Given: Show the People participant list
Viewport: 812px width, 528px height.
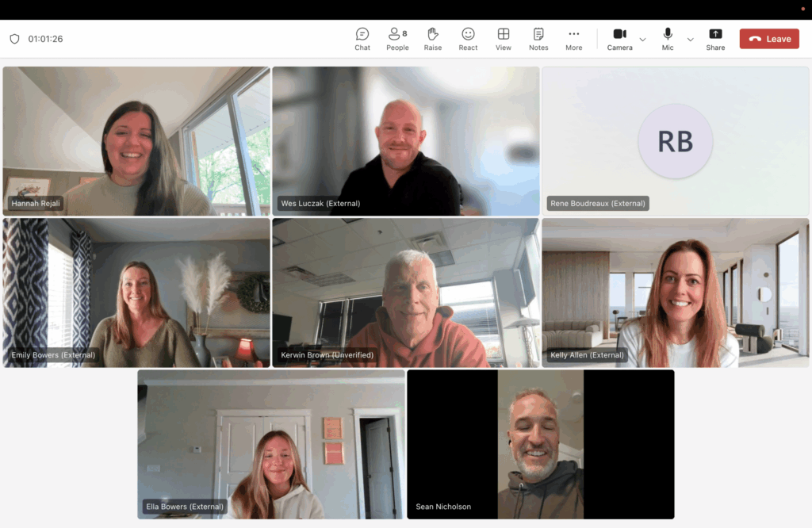Looking at the screenshot, I should [397, 39].
